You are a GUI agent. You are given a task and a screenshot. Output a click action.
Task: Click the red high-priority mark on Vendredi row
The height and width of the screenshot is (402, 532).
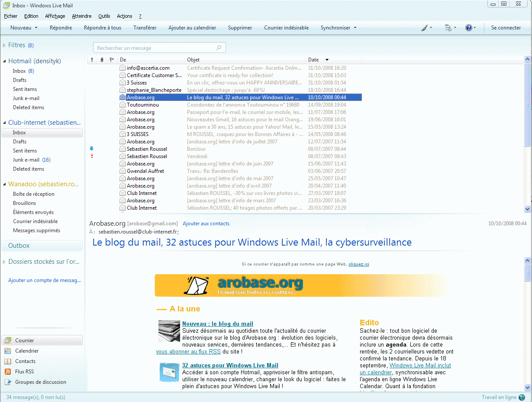[x=92, y=156]
